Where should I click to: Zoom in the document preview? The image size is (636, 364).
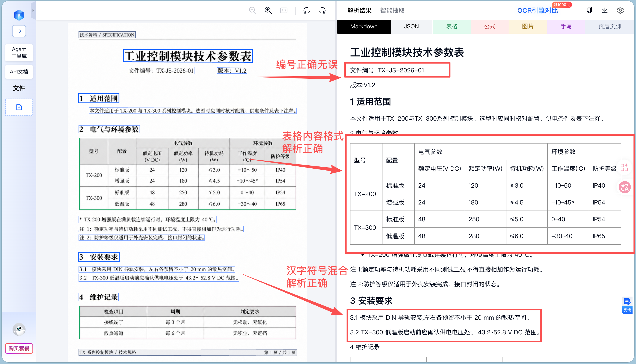pos(268,11)
